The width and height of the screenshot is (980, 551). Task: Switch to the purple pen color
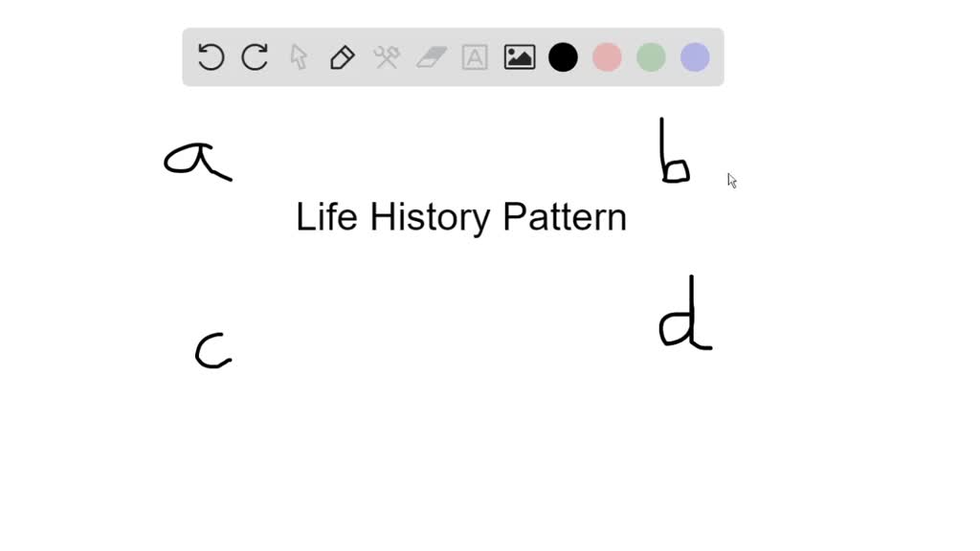(693, 56)
